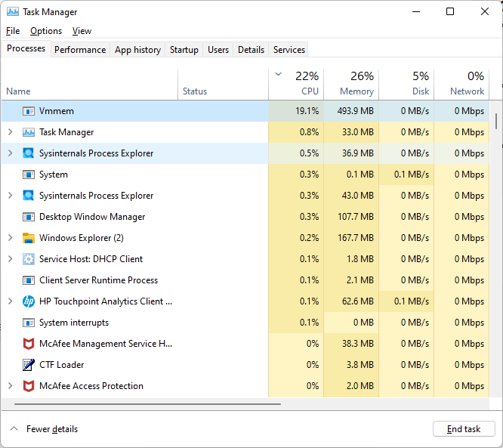Click the Vmmem process icon
Image resolution: width=503 pixels, height=448 pixels.
point(29,111)
